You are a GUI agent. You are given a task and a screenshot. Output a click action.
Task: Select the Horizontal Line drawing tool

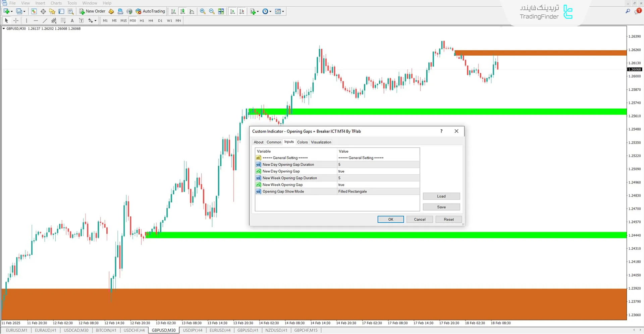(36, 20)
